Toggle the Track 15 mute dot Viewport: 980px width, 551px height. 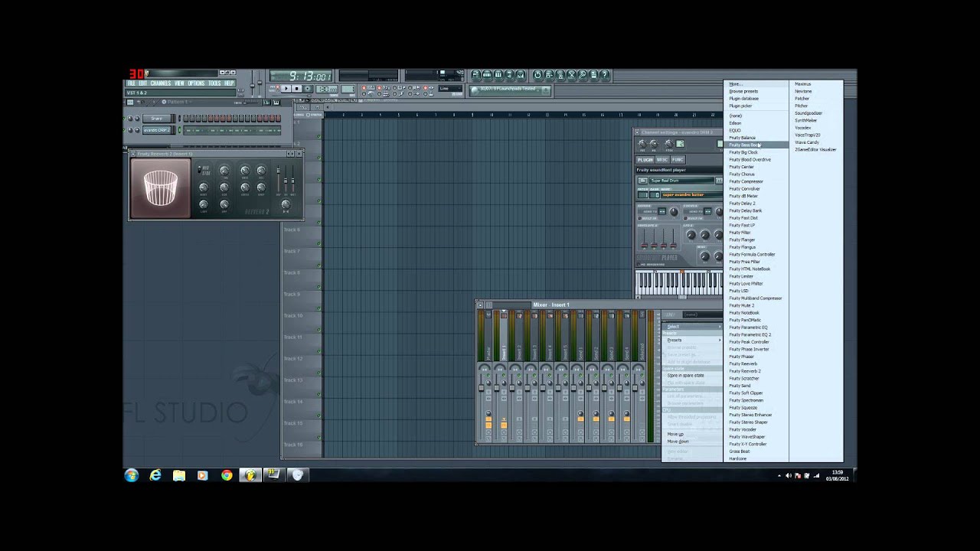tap(319, 437)
